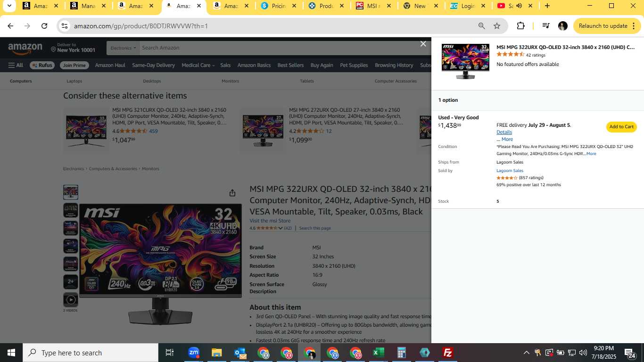
Task: Open the delivery Details link
Action: 504,132
